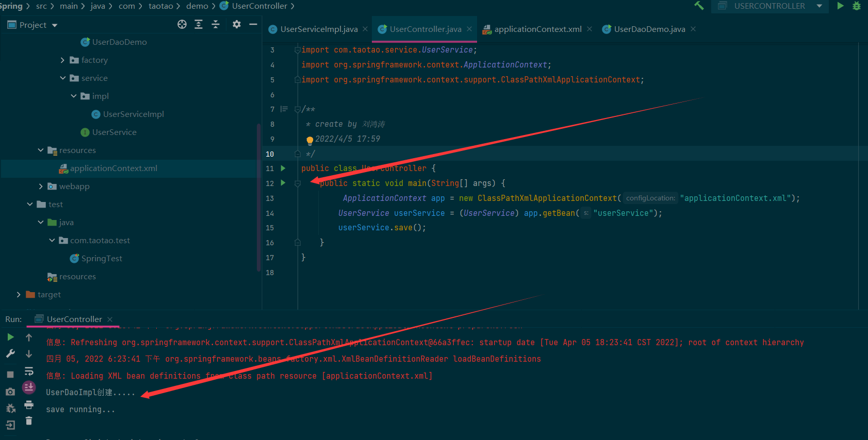Toggle soft-wrap in the Run console
The height and width of the screenshot is (440, 868).
(29, 371)
